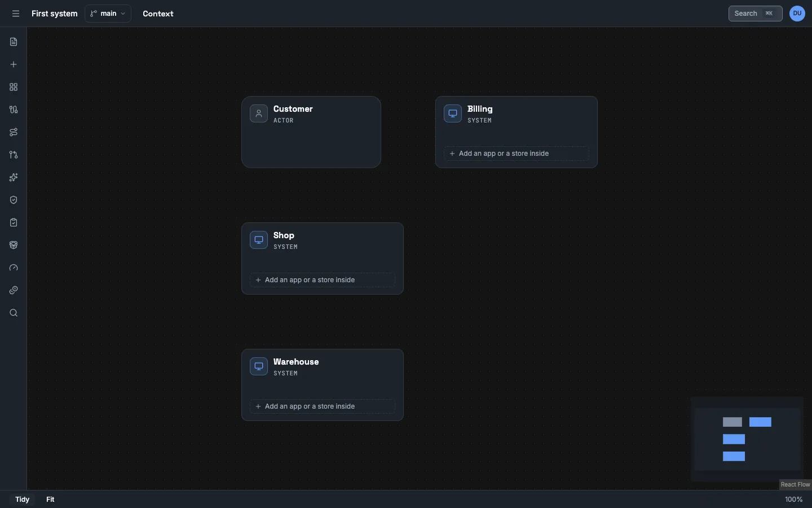Click the plus icon in the left sidebar
The image size is (812, 508).
pyautogui.click(x=14, y=64)
